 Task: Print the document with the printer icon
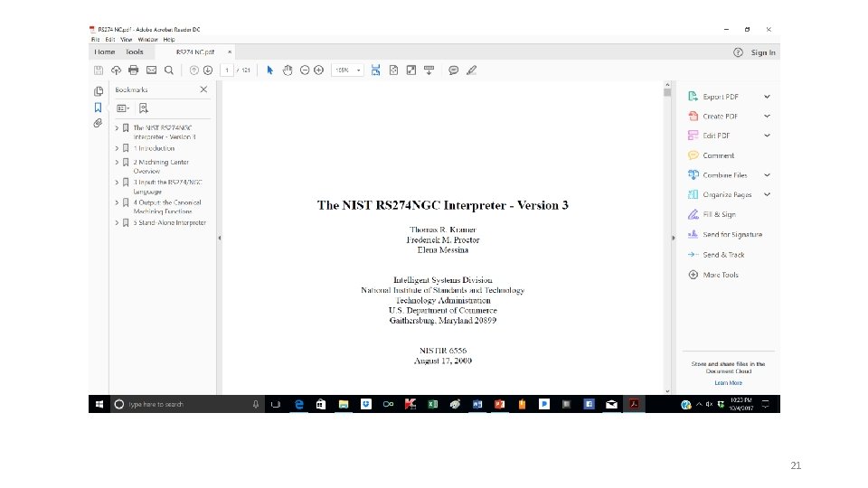[134, 70]
